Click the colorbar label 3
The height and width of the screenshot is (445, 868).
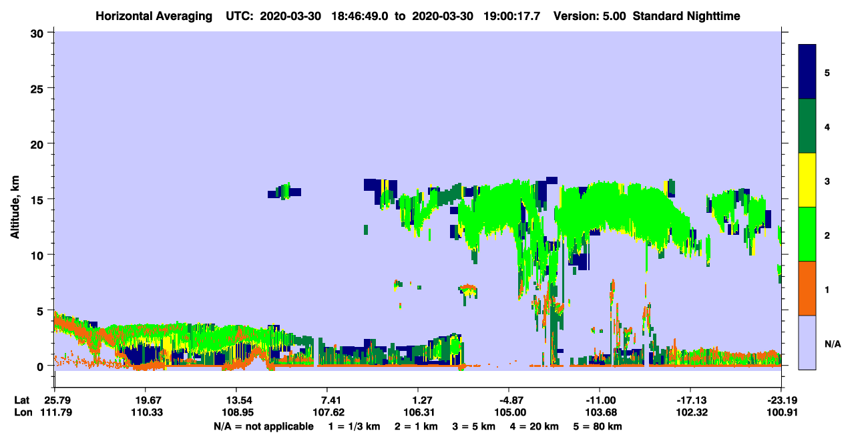point(827,181)
